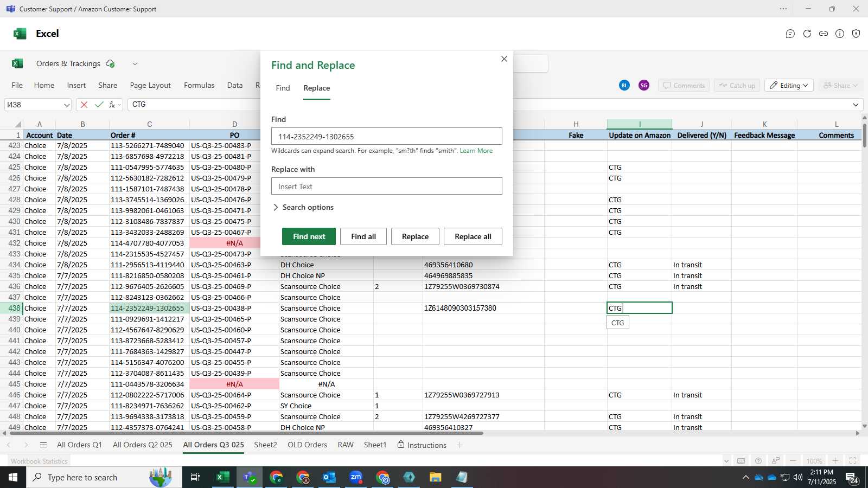Open Outlook from the Windows taskbar
868x488 pixels.
click(329, 477)
